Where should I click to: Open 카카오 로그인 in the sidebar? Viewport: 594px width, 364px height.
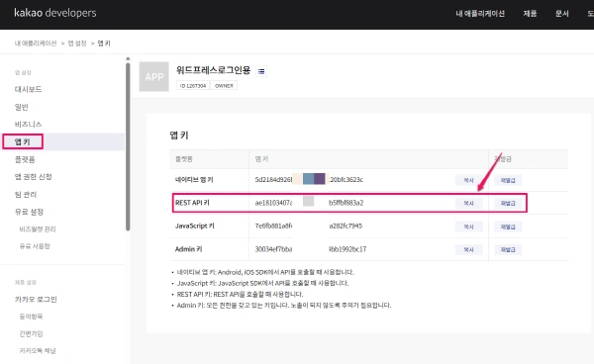36,300
